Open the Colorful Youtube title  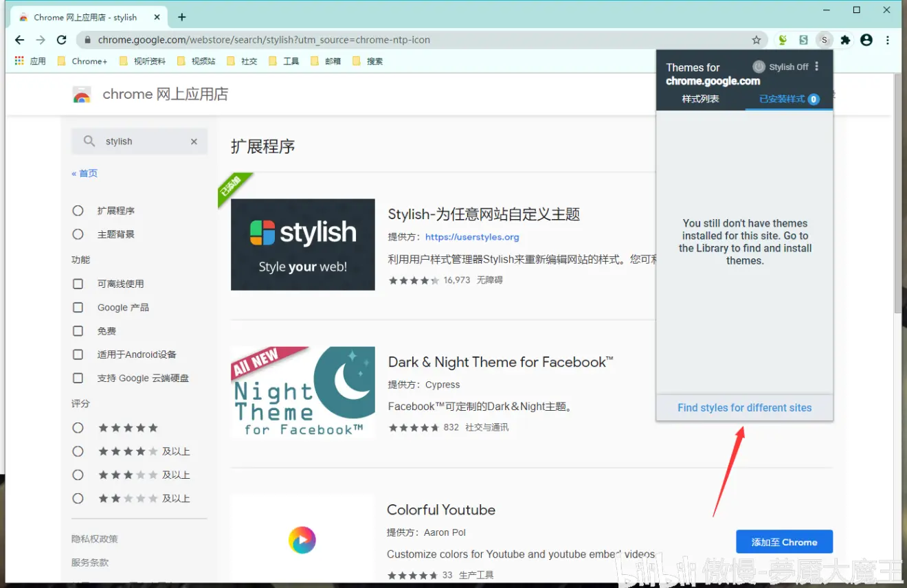click(441, 510)
